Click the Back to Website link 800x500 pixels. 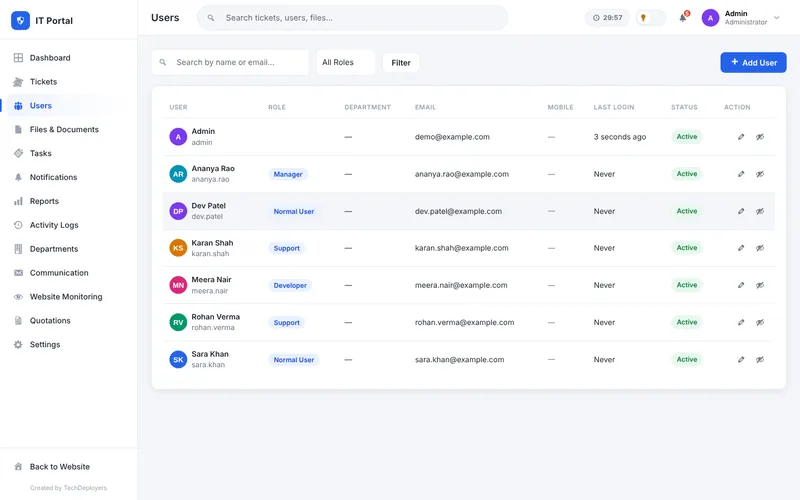(x=60, y=467)
